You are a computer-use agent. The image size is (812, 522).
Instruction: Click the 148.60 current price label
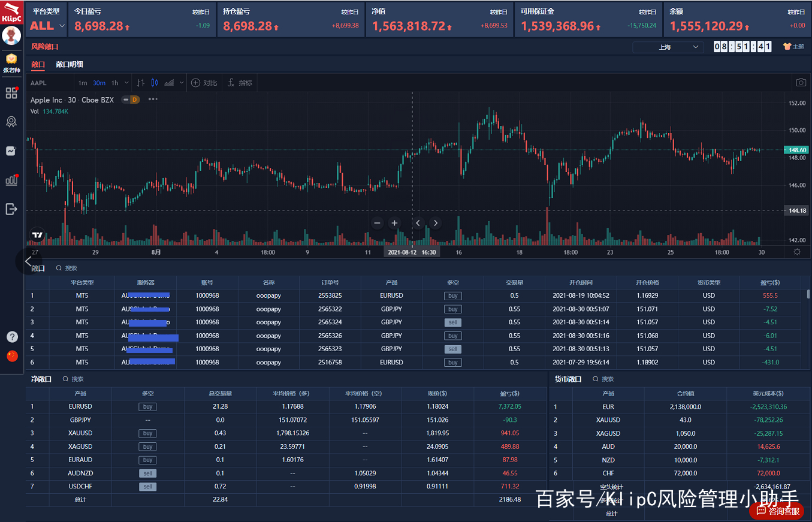tap(796, 150)
